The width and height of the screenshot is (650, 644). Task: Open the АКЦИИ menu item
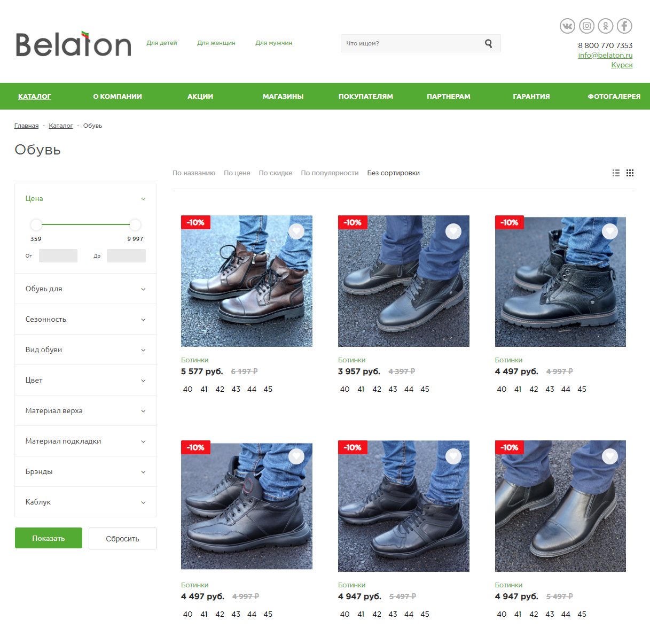pyautogui.click(x=200, y=96)
